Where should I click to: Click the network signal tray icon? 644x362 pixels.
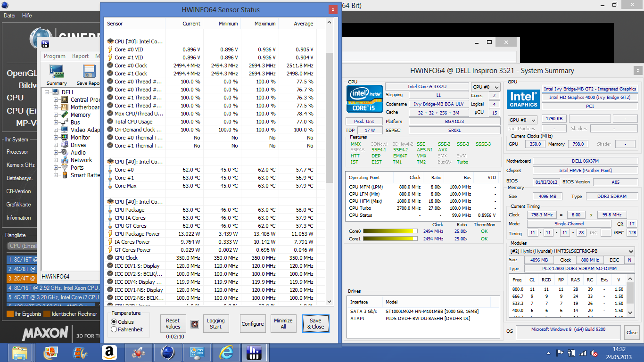click(x=583, y=353)
